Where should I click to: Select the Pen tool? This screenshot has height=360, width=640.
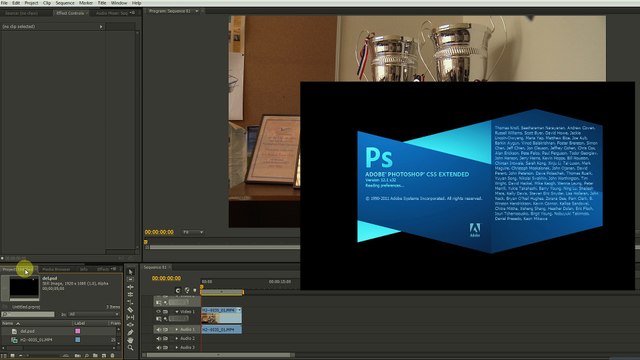131,332
